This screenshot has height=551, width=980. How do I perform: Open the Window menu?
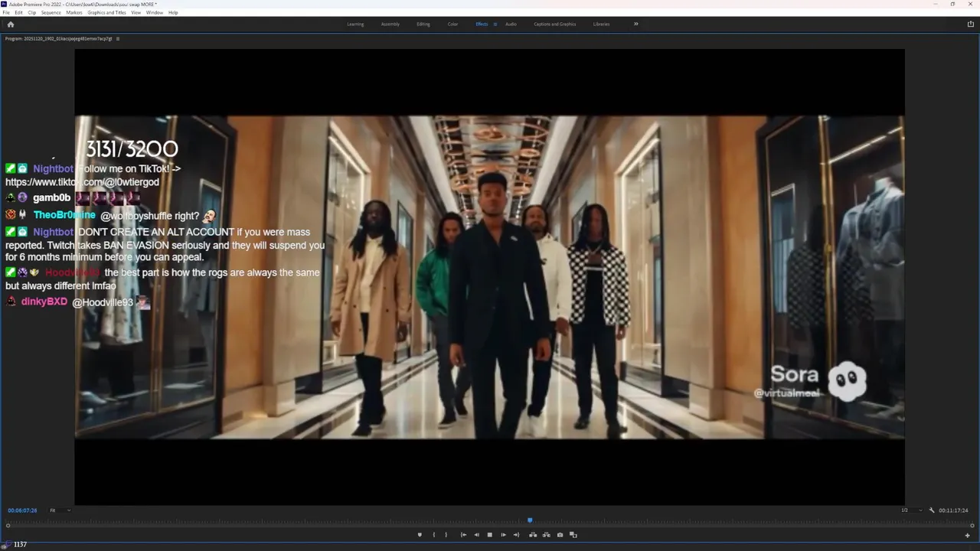(x=155, y=12)
